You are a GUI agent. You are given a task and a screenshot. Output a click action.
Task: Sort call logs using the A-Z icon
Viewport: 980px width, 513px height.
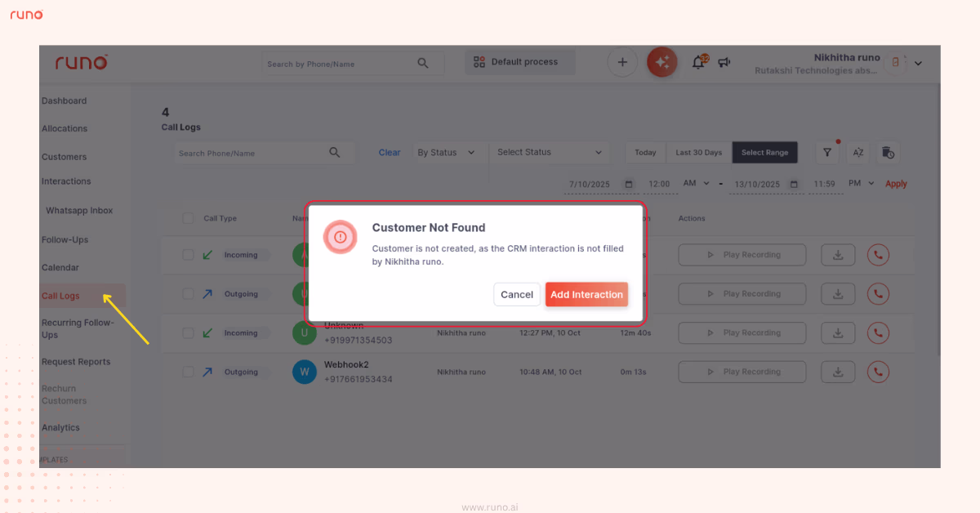857,152
